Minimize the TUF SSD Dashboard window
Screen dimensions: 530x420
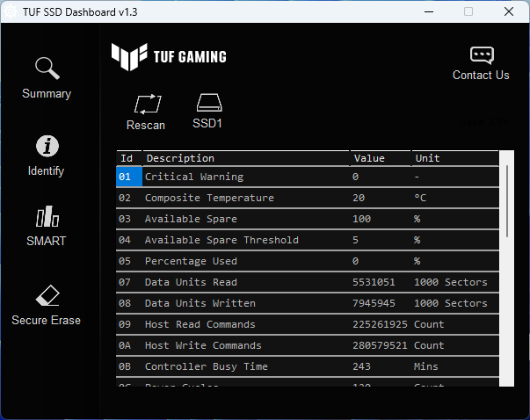coord(429,11)
